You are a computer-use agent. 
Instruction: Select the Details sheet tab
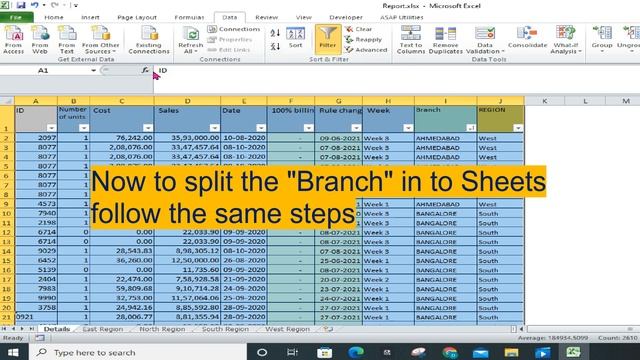click(57, 329)
